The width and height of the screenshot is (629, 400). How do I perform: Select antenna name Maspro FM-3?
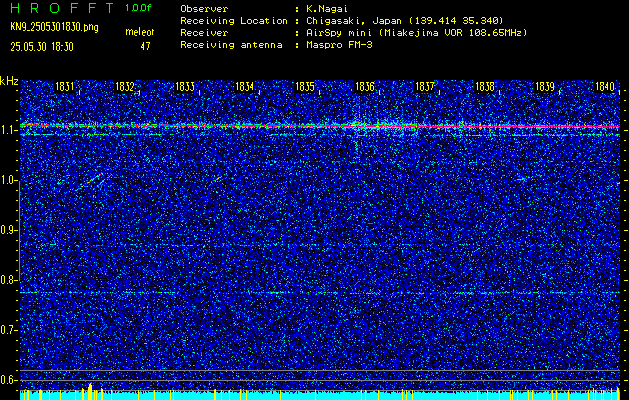[x=339, y=45]
